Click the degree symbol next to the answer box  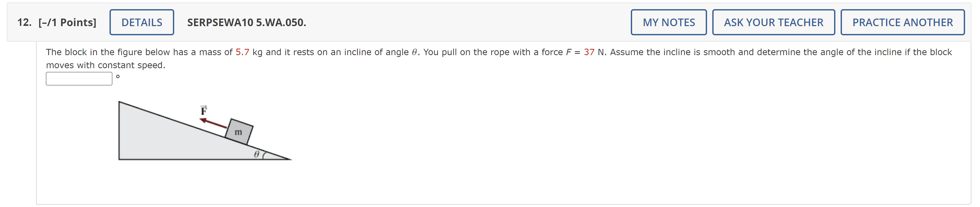point(118,77)
